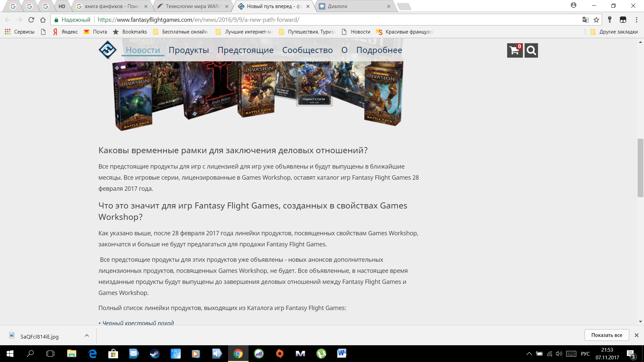
Task: Click the taskbar clock showing 21:53
Action: click(x=607, y=354)
